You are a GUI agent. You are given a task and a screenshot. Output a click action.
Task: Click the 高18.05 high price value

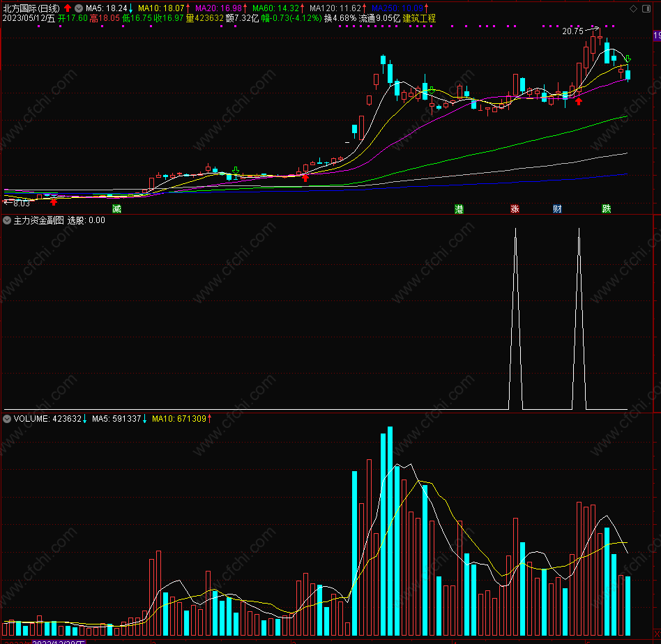(105, 18)
